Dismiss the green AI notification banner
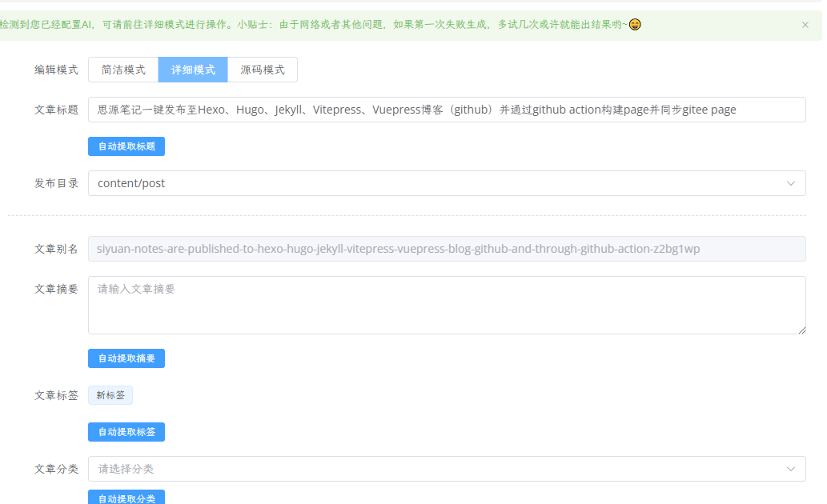The image size is (827, 504). point(805,25)
